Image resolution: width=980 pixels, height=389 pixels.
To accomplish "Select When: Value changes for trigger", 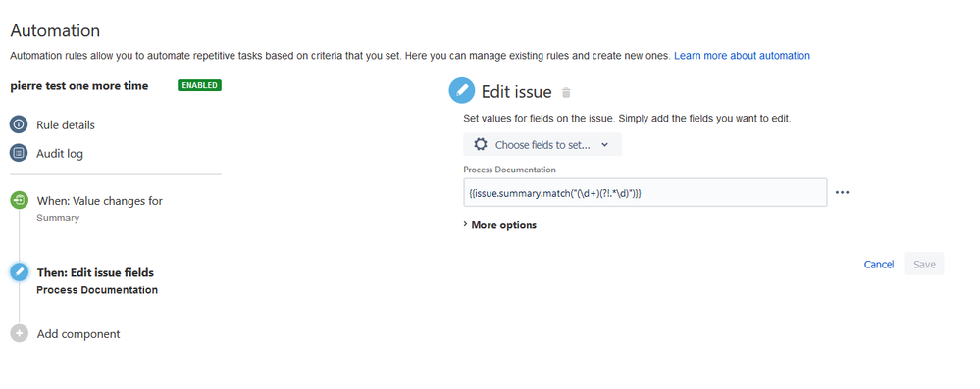I will [100, 201].
